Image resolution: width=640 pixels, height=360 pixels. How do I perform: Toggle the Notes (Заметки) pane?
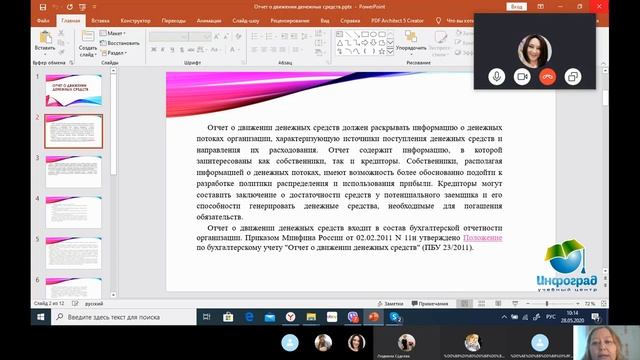390,304
